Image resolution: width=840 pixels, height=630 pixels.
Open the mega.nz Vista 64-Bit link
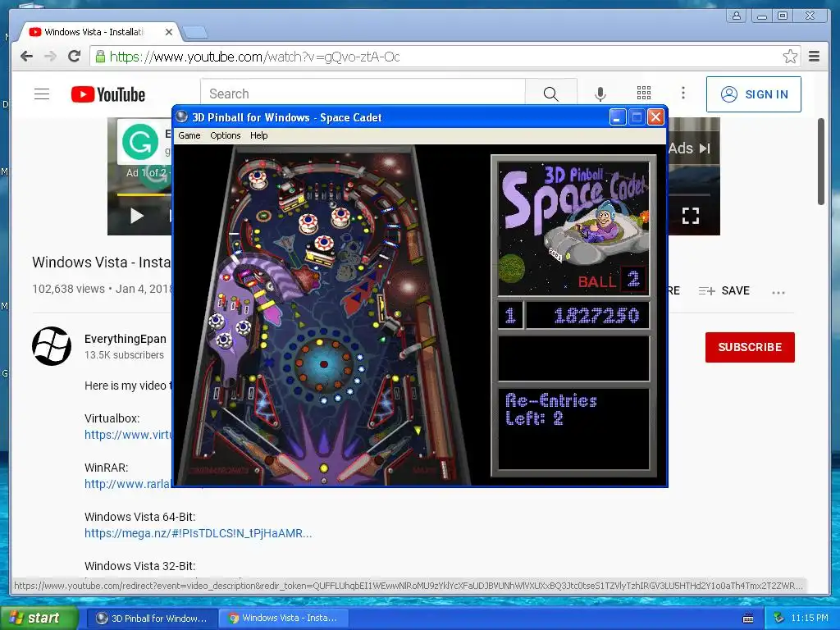(198, 533)
